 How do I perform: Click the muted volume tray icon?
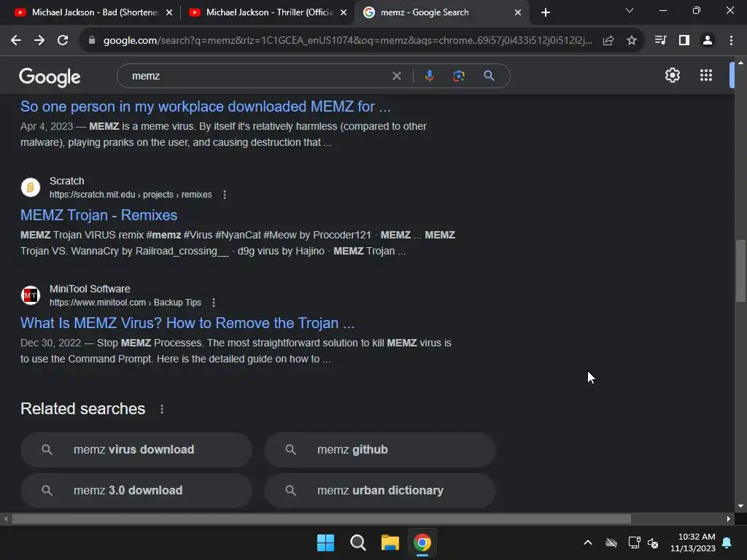pos(653,542)
